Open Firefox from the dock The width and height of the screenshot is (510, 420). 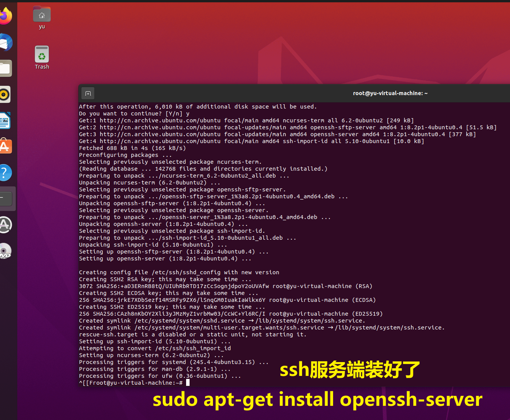(x=5, y=16)
